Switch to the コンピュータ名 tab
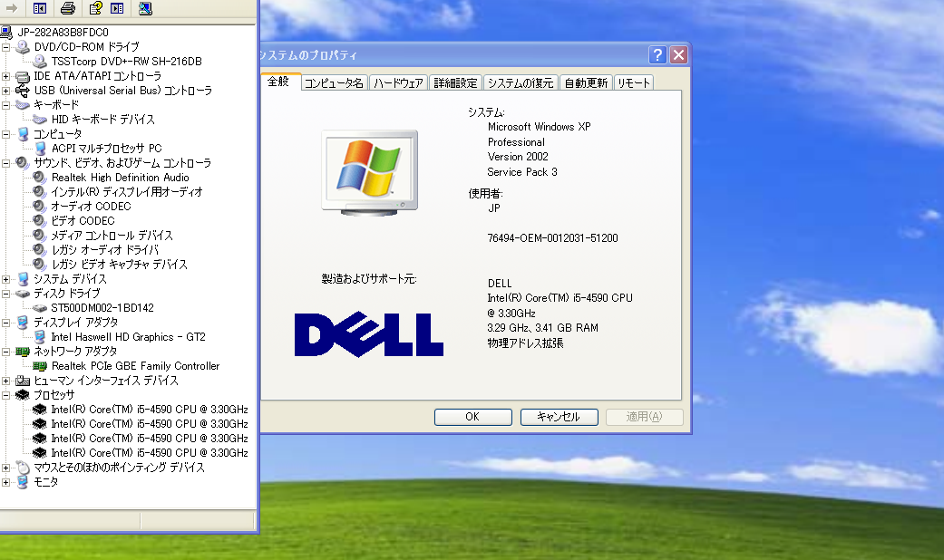Screen dimensions: 944x560 click(334, 83)
